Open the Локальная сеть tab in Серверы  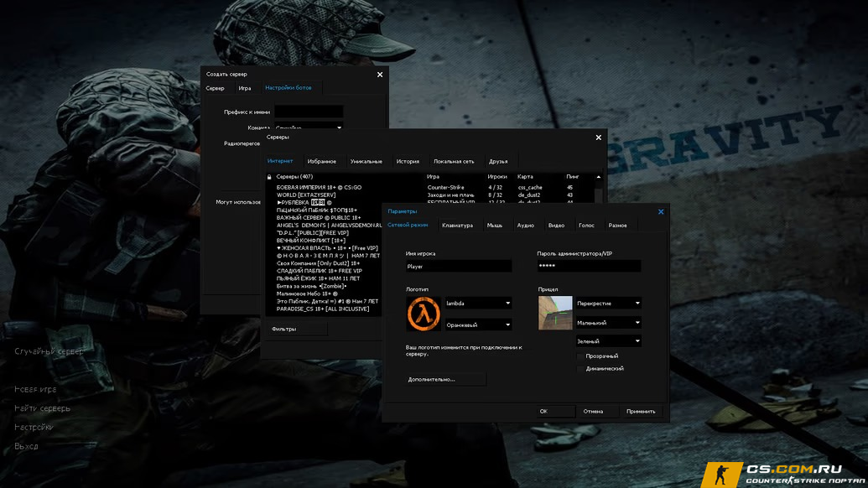(454, 162)
